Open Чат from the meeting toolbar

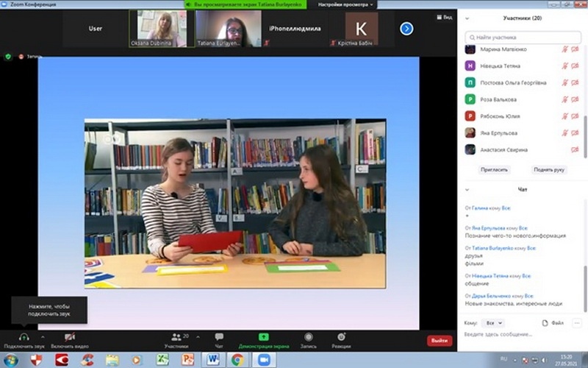[219, 337]
